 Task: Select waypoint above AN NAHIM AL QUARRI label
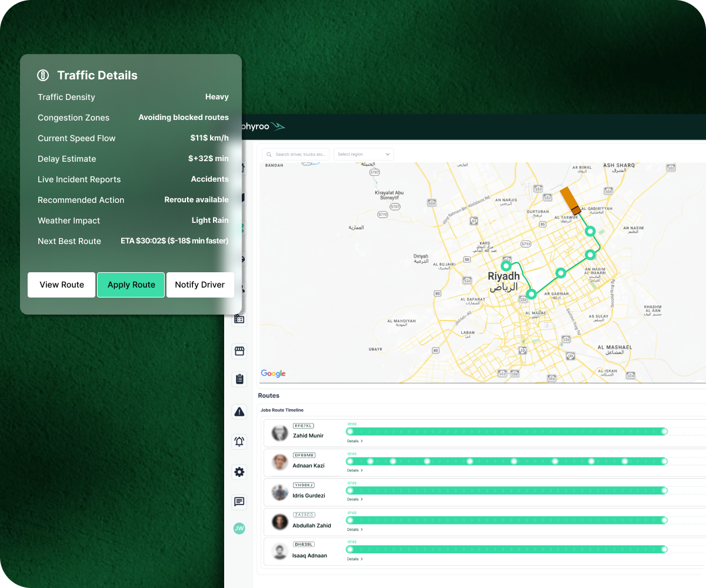point(590,255)
